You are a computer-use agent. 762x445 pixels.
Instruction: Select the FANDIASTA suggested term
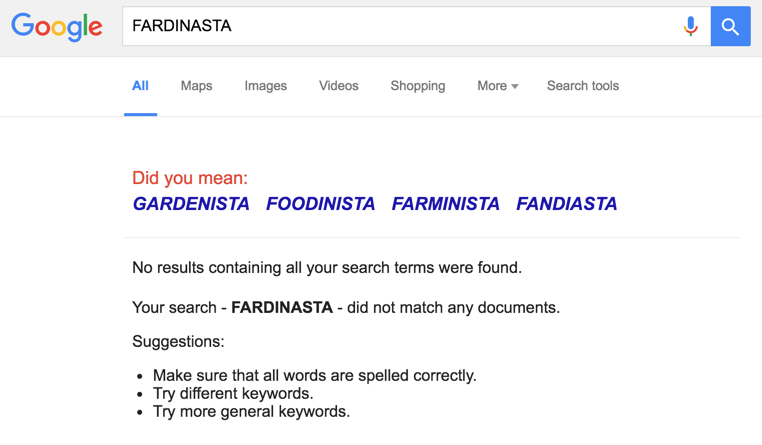567,204
